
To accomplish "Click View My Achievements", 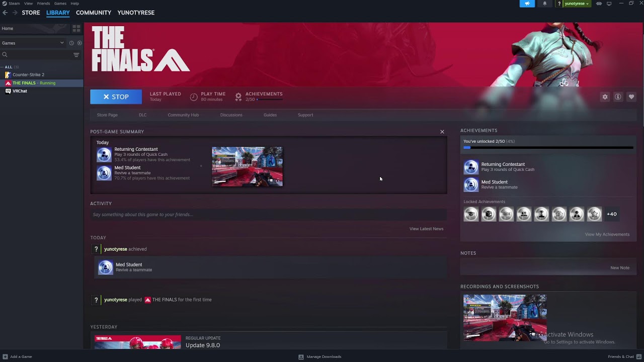I will click(607, 234).
